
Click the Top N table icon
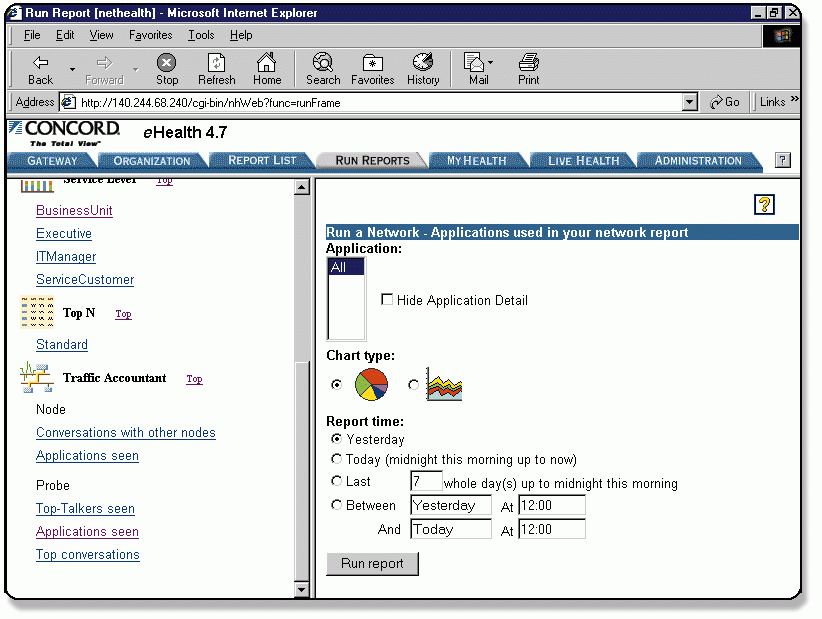click(x=37, y=312)
